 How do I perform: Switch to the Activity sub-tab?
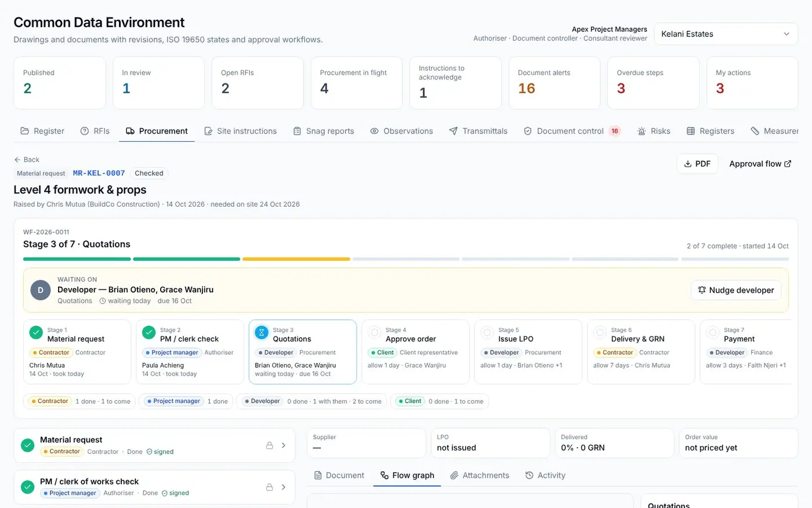545,475
